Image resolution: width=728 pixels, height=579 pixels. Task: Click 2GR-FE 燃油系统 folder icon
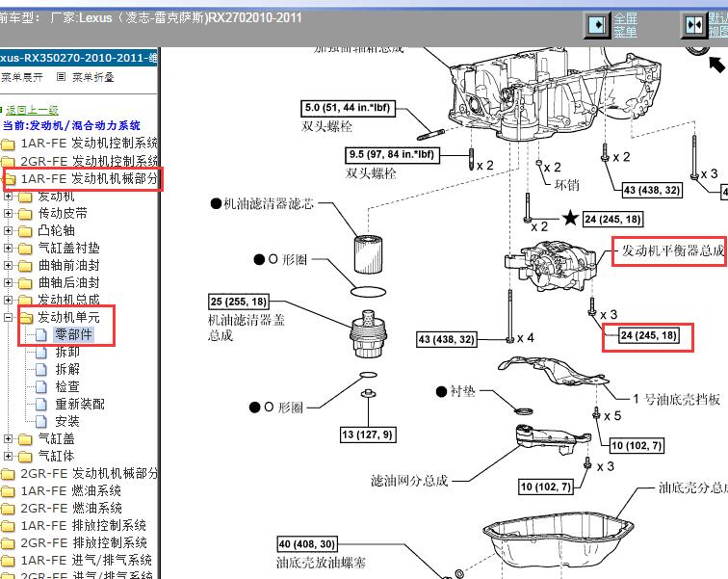click(8, 509)
